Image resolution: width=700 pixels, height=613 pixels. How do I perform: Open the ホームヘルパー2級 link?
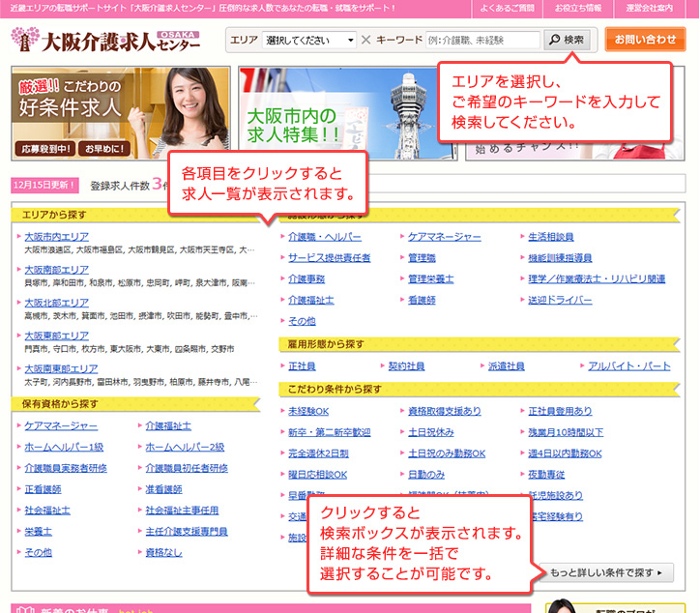(185, 447)
